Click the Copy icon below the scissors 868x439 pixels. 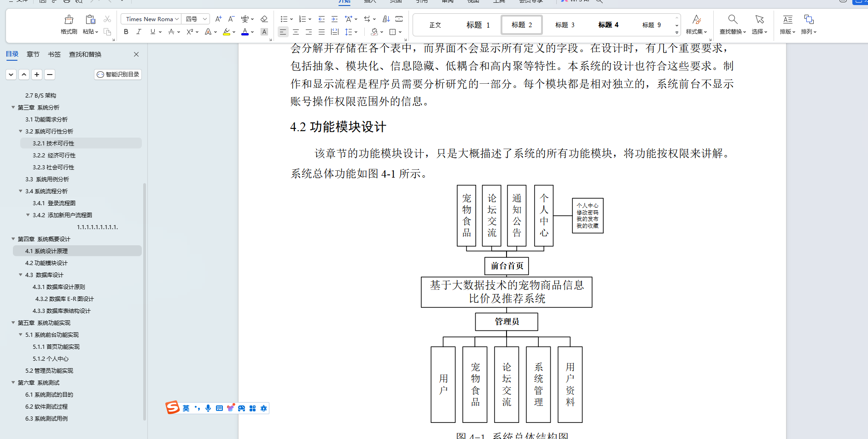pos(107,32)
